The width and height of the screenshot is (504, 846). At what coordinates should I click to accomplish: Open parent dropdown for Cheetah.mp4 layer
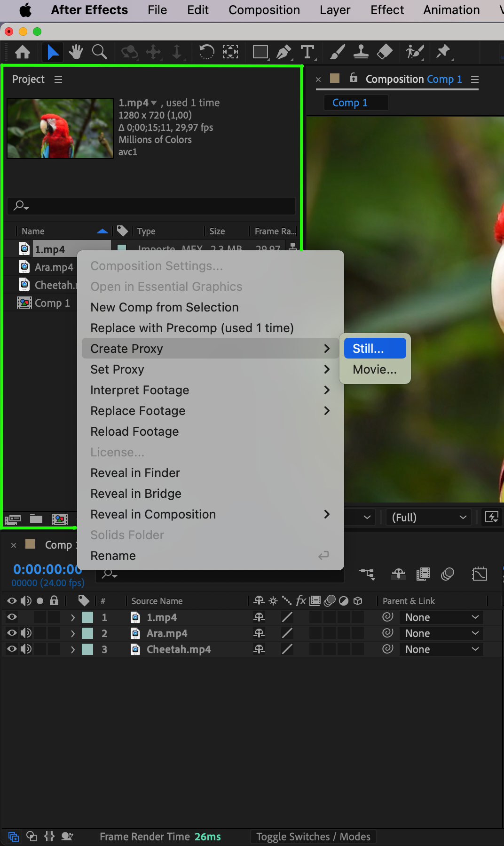point(441,649)
